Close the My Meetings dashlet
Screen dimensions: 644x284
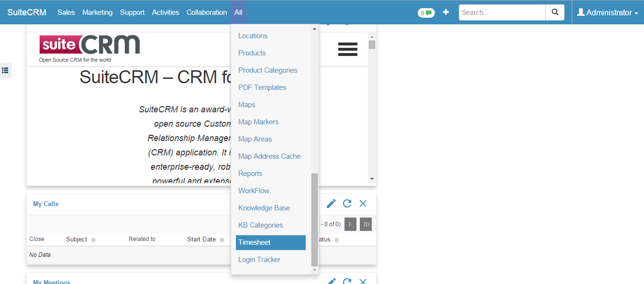click(363, 282)
